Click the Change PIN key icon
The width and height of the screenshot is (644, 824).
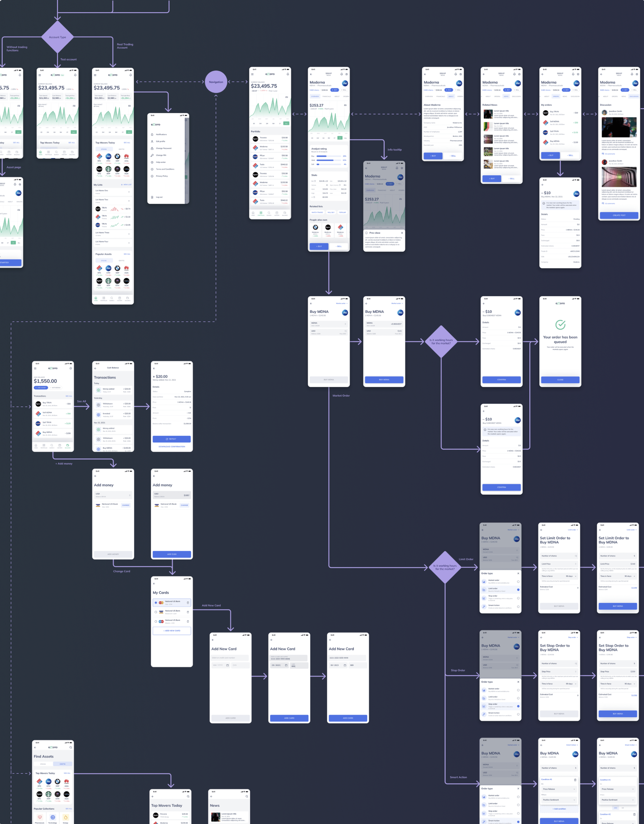coord(152,155)
